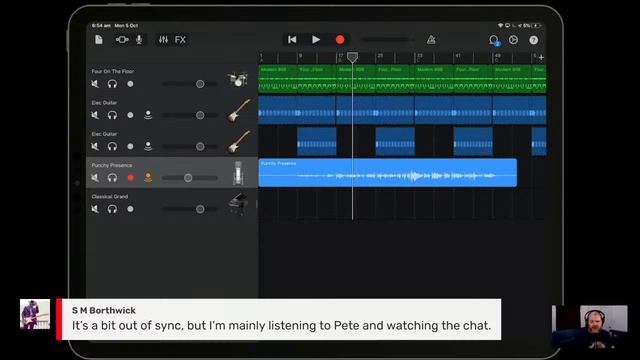Image resolution: width=640 pixels, height=360 pixels.
Task: Adjust Punchy Presence volume slider
Action: click(190, 178)
